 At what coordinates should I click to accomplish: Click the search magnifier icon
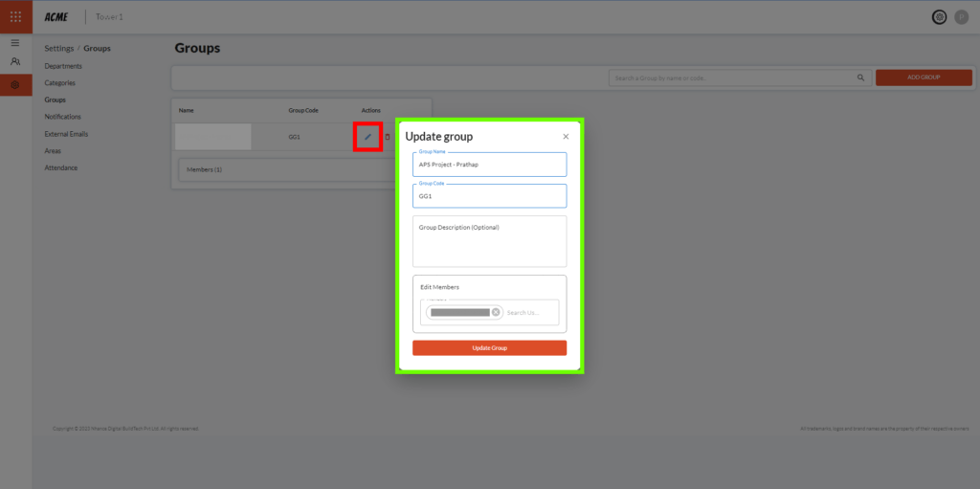(859, 78)
